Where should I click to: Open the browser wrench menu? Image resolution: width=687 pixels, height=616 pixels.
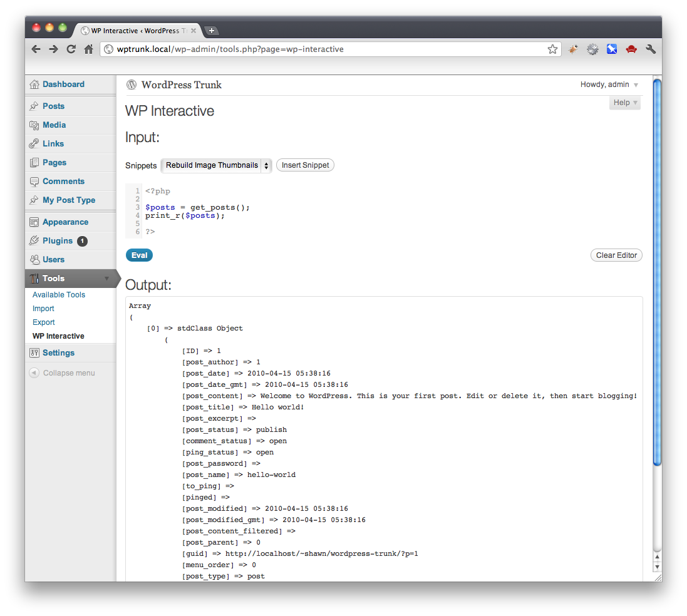651,49
